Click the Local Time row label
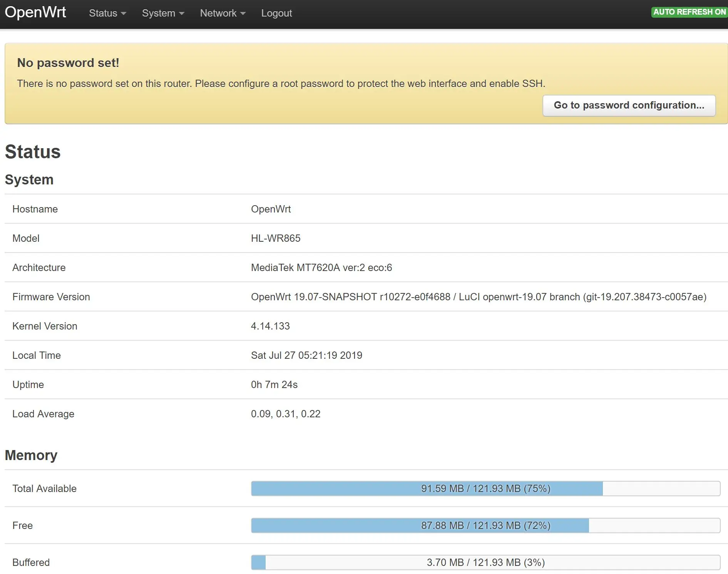 click(37, 355)
